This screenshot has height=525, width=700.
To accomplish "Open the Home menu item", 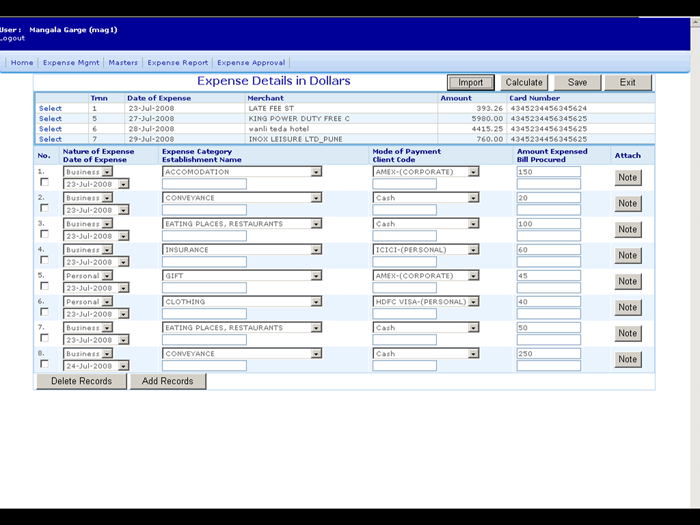I will pyautogui.click(x=22, y=62).
